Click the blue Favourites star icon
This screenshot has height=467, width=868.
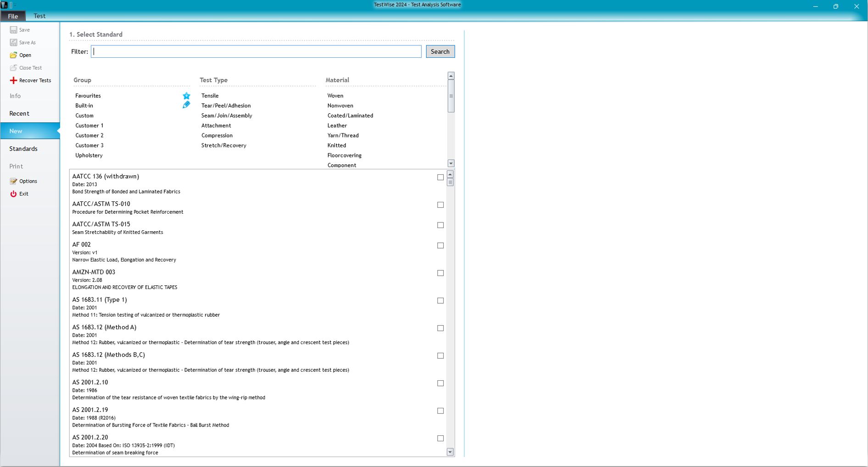tap(186, 96)
